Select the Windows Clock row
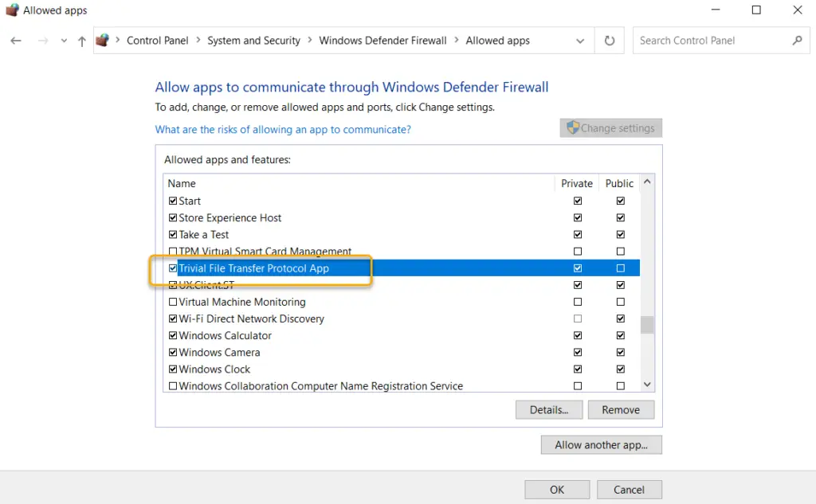Screen dimensions: 816x504 (402, 369)
